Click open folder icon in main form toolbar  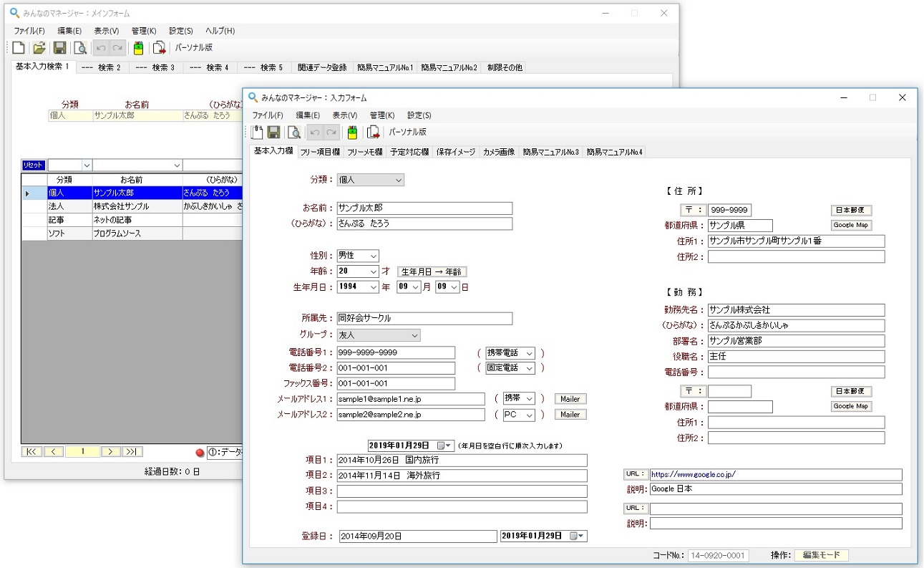(39, 48)
